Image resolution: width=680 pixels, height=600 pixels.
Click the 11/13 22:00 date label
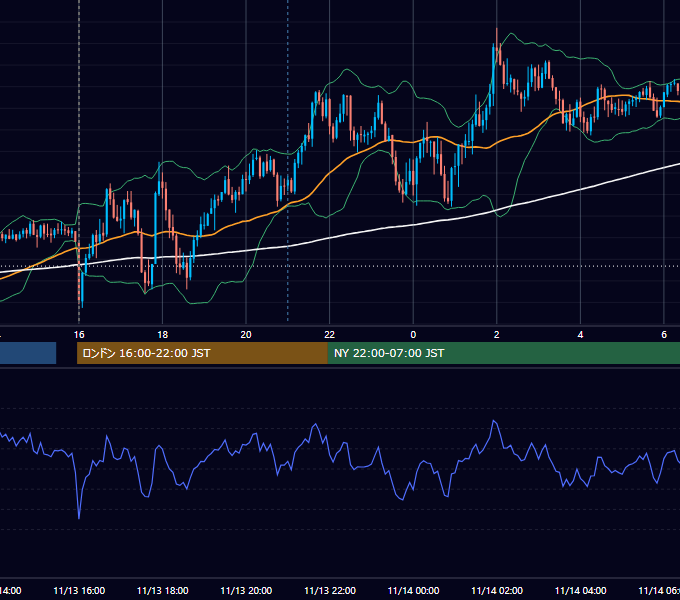[x=330, y=590]
